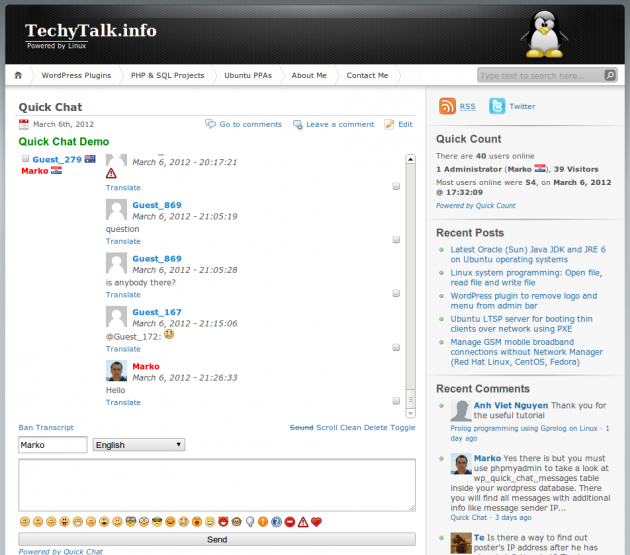Open the Ubuntu PPAs menu
Screen dimensions: 630x555
pos(248,75)
